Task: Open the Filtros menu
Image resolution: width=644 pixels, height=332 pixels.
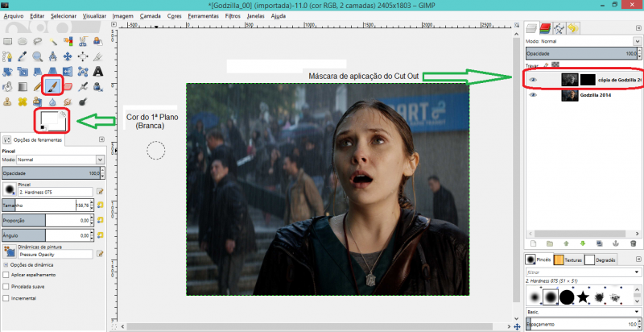Action: point(233,15)
